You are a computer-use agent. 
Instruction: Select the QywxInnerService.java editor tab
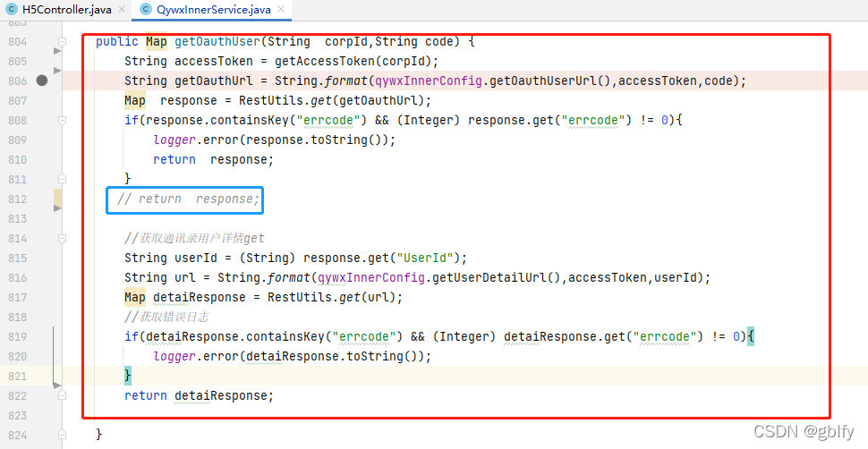tap(214, 10)
